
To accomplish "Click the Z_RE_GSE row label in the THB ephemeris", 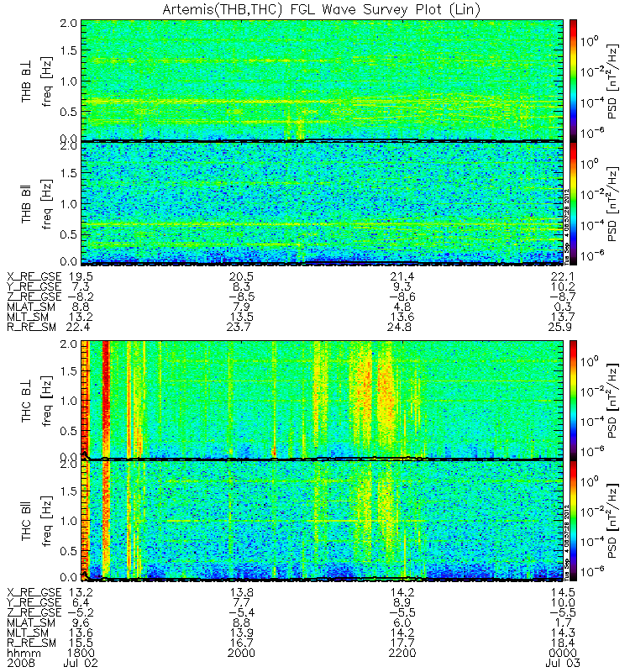I will [x=34, y=297].
